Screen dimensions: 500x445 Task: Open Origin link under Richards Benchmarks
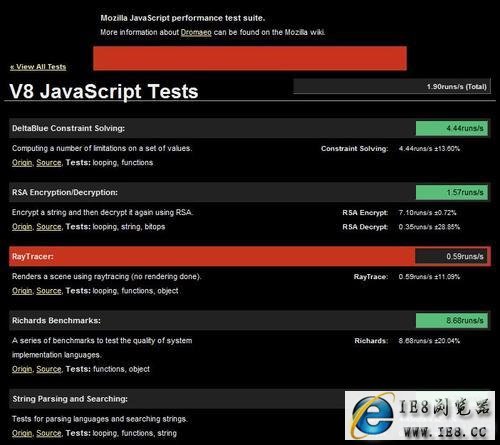coord(22,369)
